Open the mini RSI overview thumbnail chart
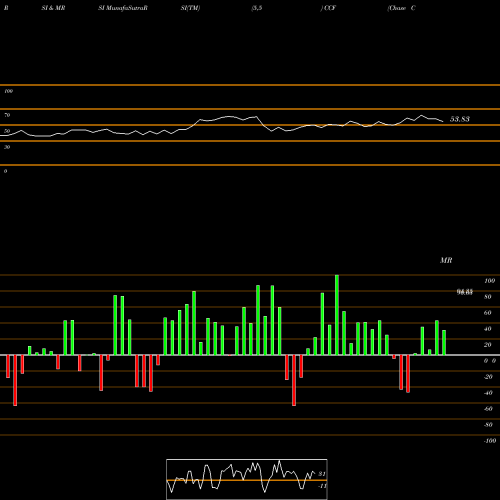500x500 pixels. pyautogui.click(x=247, y=479)
